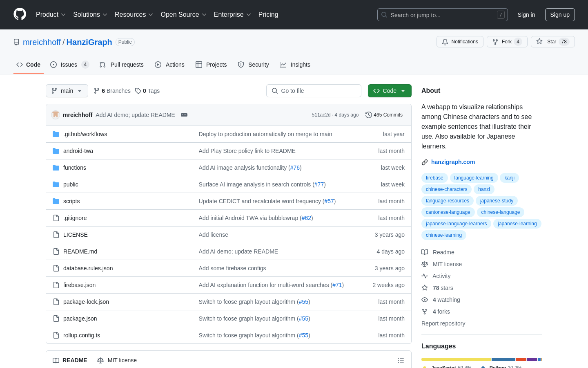Select the database.rules.json file icon
This screenshot has height=368, width=588.
[56, 268]
